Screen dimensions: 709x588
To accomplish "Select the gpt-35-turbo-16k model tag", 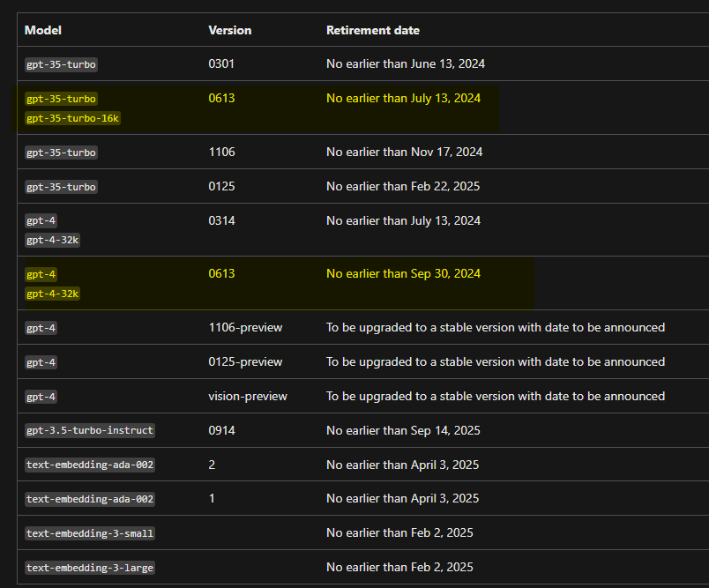I will [72, 118].
